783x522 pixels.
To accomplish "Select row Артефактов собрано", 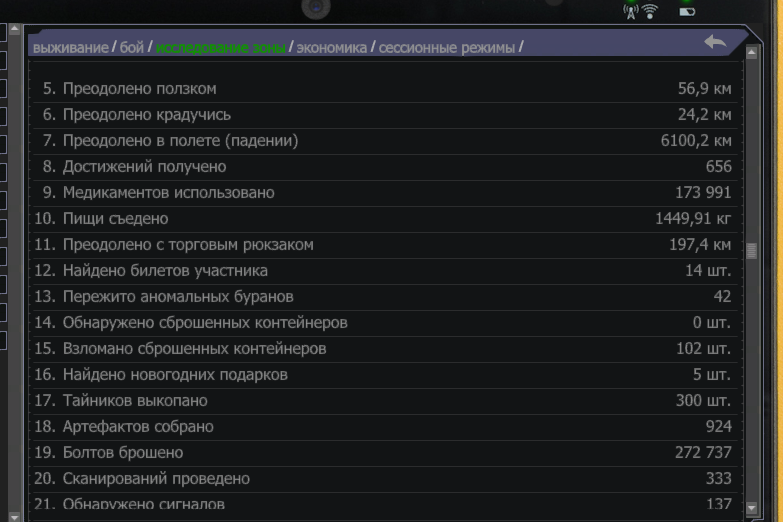I will [385, 427].
